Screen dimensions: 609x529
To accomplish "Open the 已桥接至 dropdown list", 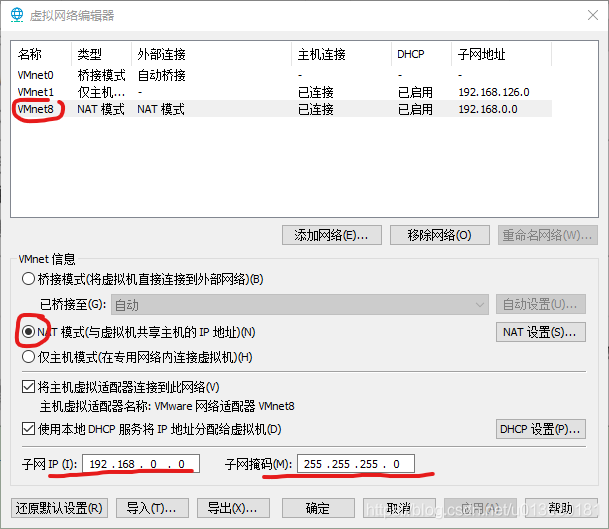I will coord(298,304).
